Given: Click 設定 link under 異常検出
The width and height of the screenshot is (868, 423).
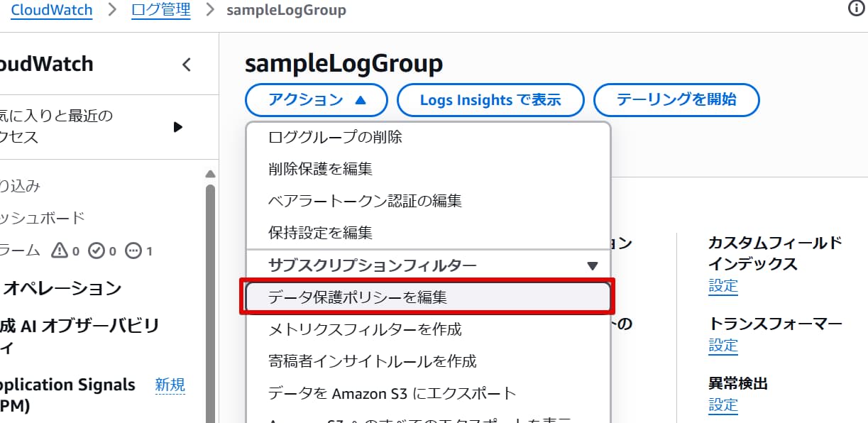Looking at the screenshot, I should click(x=723, y=405).
